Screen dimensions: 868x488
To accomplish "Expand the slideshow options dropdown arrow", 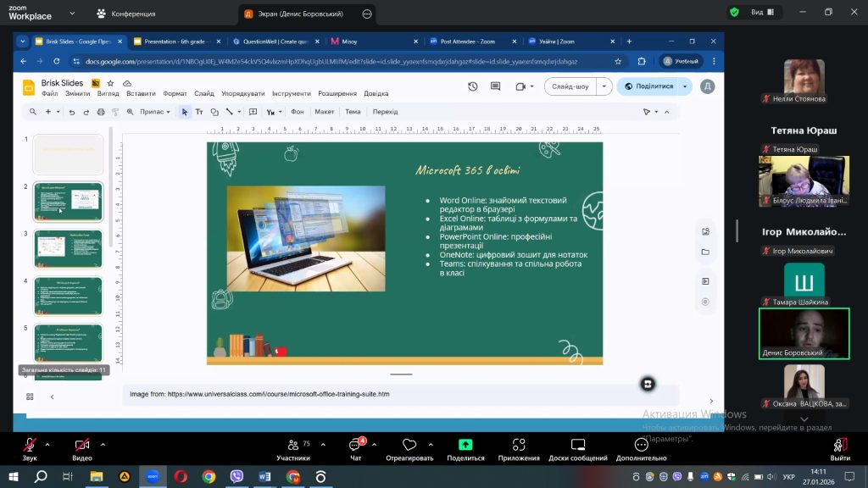I will point(604,86).
